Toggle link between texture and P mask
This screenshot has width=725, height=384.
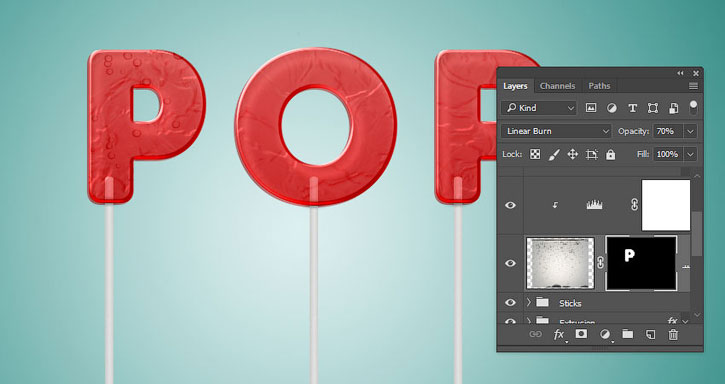click(x=600, y=263)
